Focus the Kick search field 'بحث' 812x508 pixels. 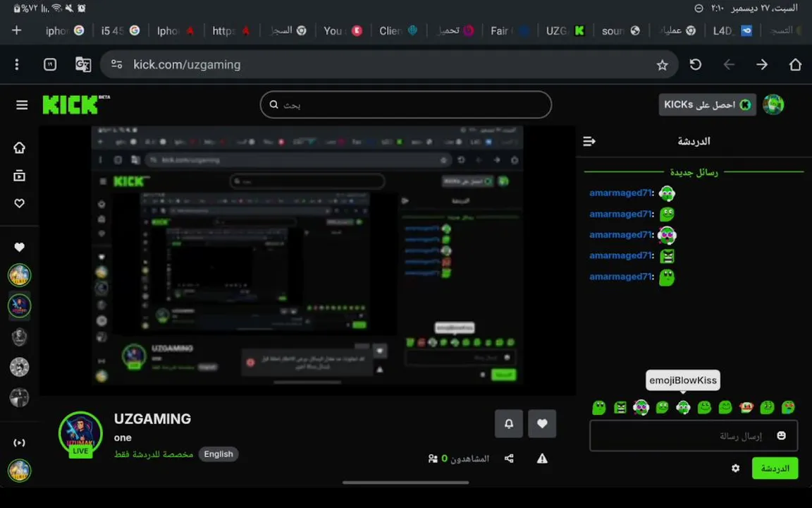[405, 104]
